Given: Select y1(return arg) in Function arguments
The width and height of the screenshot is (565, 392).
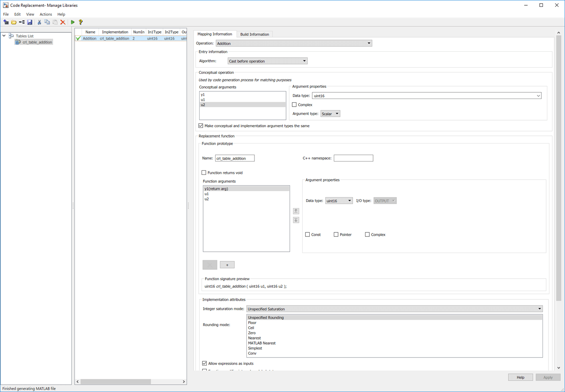Looking at the screenshot, I should click(x=246, y=189).
